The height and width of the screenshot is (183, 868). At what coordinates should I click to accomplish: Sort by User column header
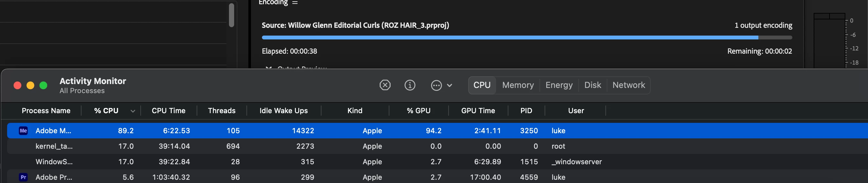pyautogui.click(x=576, y=111)
